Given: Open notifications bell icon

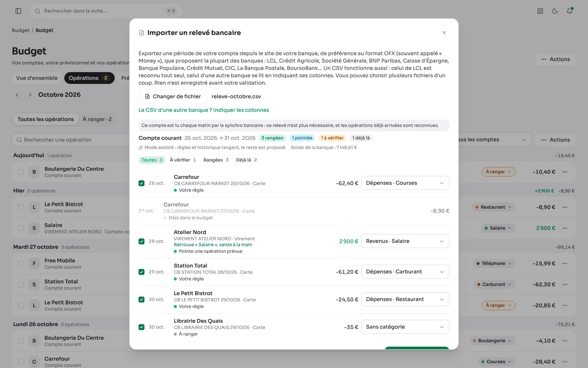Looking at the screenshot, I should pyautogui.click(x=570, y=11).
